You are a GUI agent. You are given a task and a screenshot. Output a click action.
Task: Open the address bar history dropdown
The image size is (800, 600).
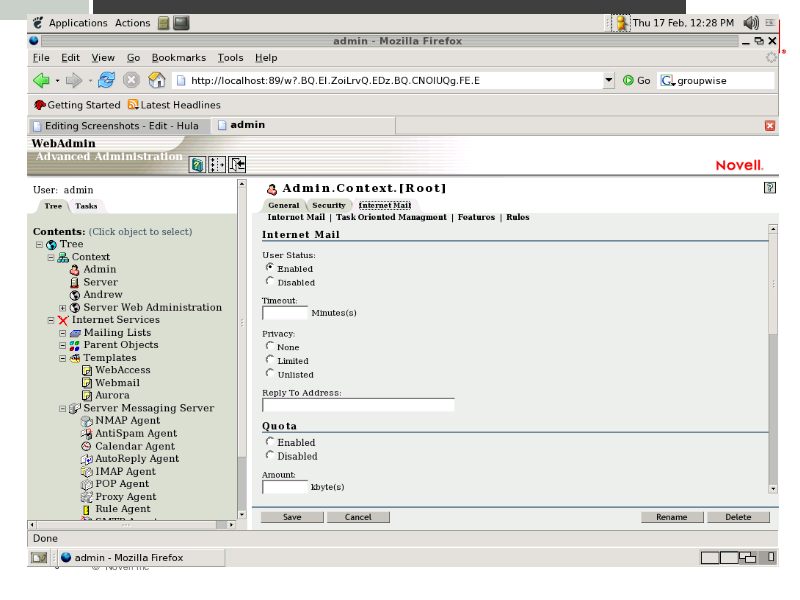[x=608, y=80]
